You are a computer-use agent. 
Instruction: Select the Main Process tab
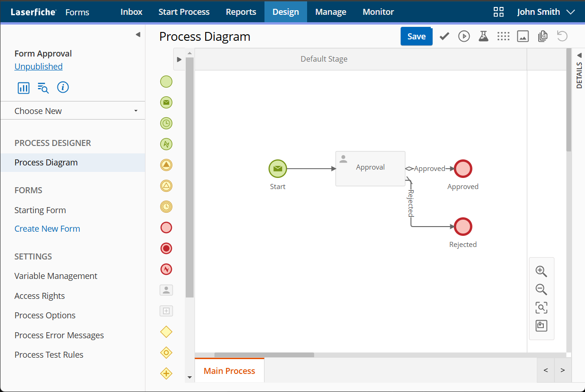pyautogui.click(x=229, y=371)
